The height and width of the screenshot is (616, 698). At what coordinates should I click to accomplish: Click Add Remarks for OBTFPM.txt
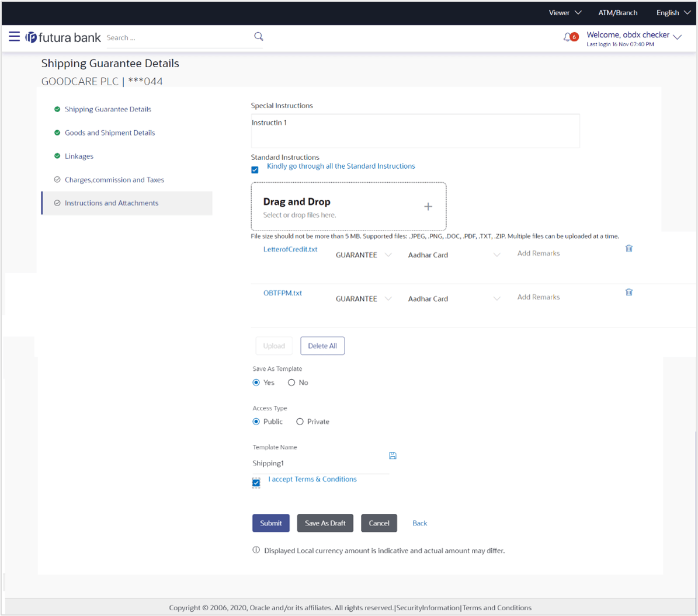click(x=539, y=297)
